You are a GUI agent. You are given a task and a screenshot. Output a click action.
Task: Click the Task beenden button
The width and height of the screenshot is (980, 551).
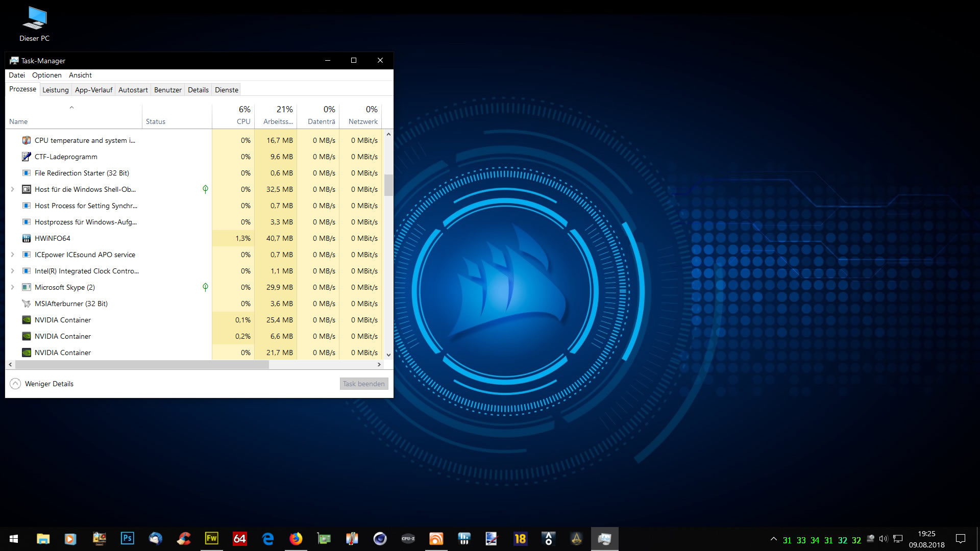pyautogui.click(x=364, y=384)
